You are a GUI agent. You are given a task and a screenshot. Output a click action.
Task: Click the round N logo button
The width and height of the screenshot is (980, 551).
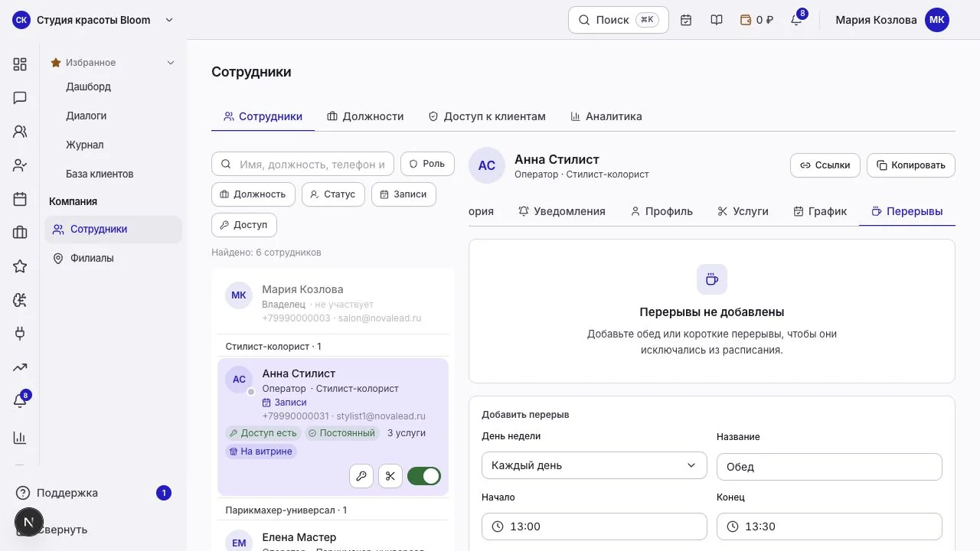[x=28, y=522]
